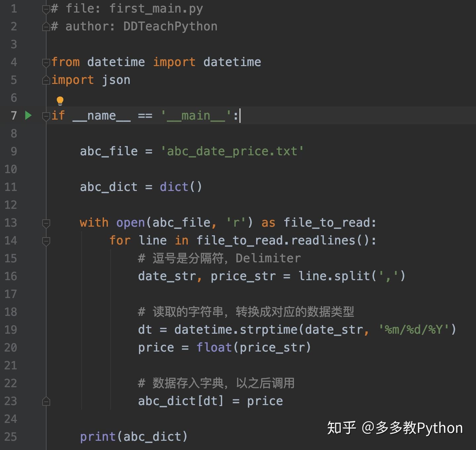Image resolution: width=476 pixels, height=450 pixels.
Task: Collapse the with open block at line 13
Action: (46, 222)
